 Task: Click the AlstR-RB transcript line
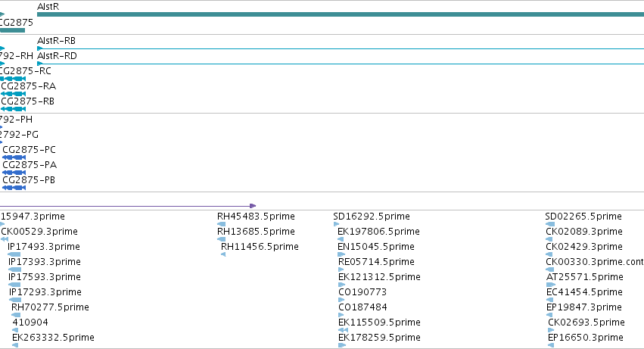(x=341, y=48)
